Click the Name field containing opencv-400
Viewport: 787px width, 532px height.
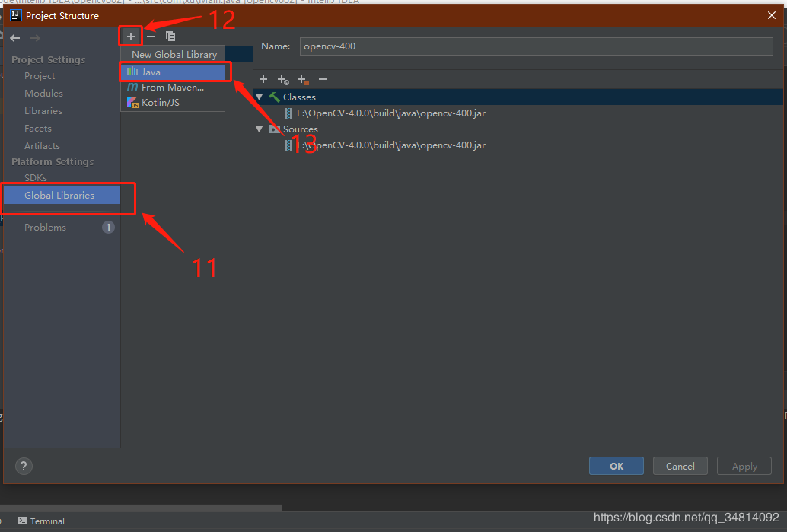click(x=536, y=46)
